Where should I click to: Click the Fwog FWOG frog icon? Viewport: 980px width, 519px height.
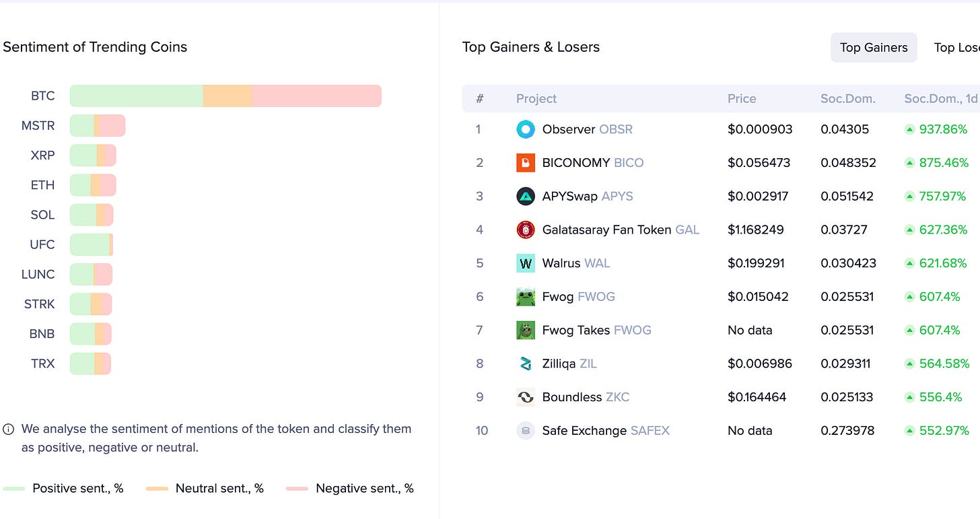click(526, 297)
